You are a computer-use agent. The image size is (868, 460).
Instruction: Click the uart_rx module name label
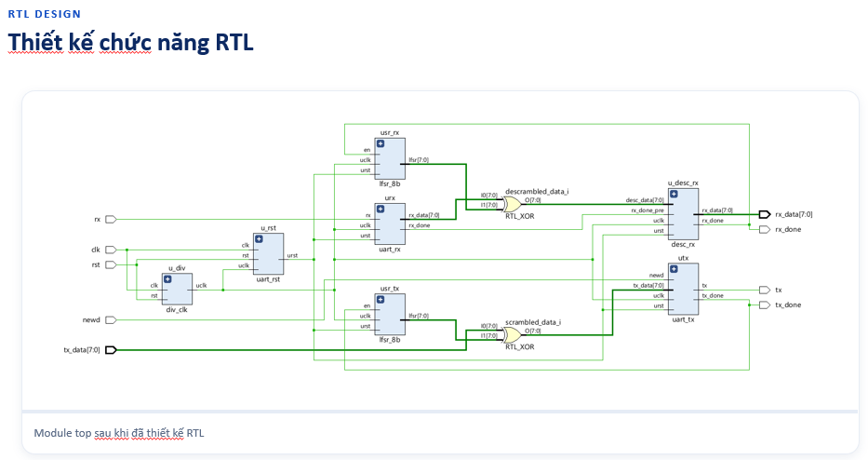tap(390, 250)
